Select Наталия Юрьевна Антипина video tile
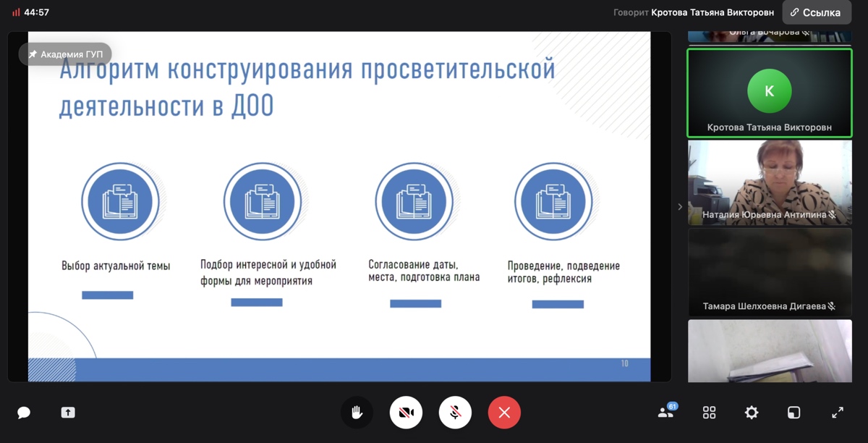Image resolution: width=868 pixels, height=443 pixels. pyautogui.click(x=769, y=182)
